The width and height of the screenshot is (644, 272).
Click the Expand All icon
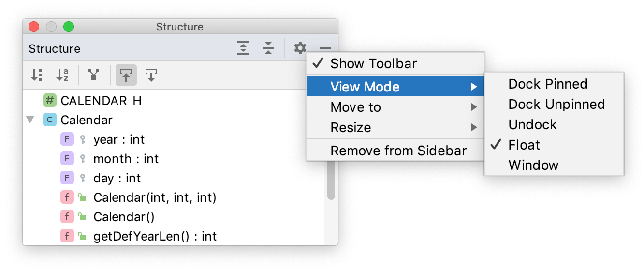pos(243,48)
